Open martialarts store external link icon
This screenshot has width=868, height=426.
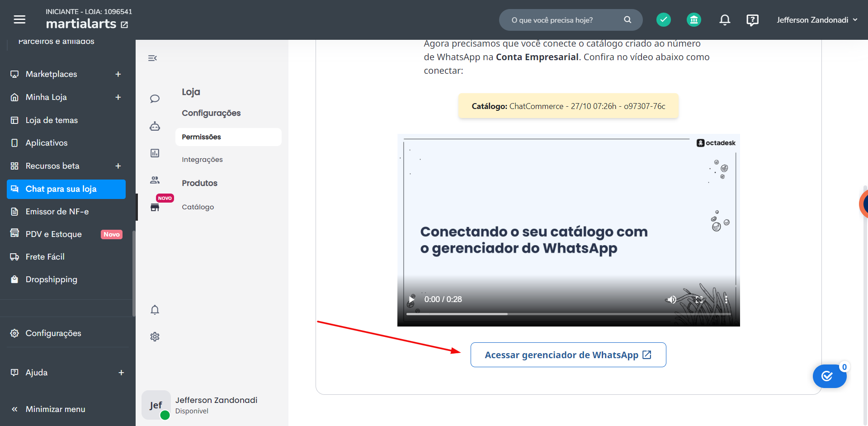point(125,25)
